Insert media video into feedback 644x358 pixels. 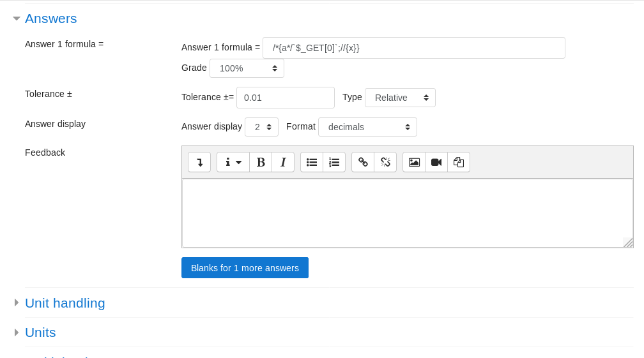click(x=436, y=162)
